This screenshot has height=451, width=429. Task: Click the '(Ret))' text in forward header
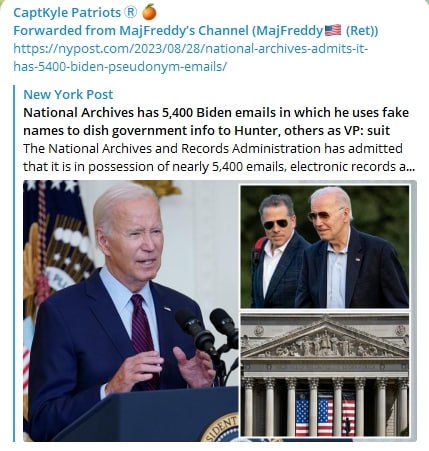click(362, 31)
